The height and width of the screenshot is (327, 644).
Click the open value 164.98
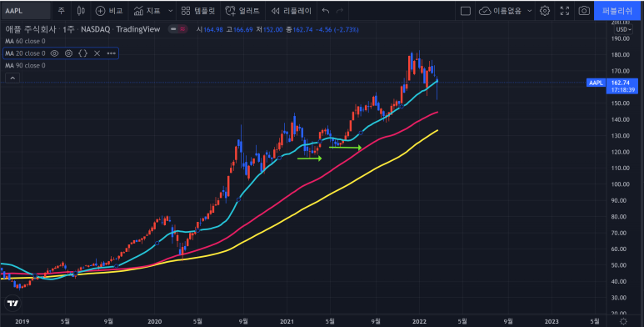click(x=212, y=30)
